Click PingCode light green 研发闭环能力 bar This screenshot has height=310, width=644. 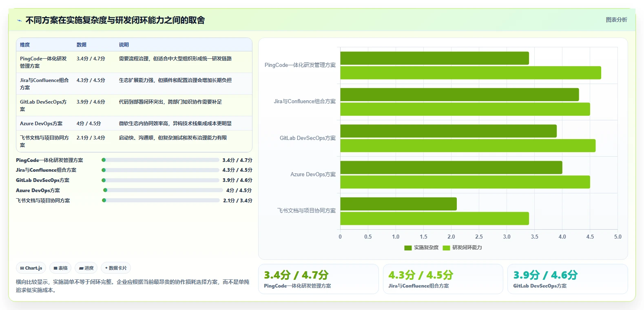(x=471, y=73)
